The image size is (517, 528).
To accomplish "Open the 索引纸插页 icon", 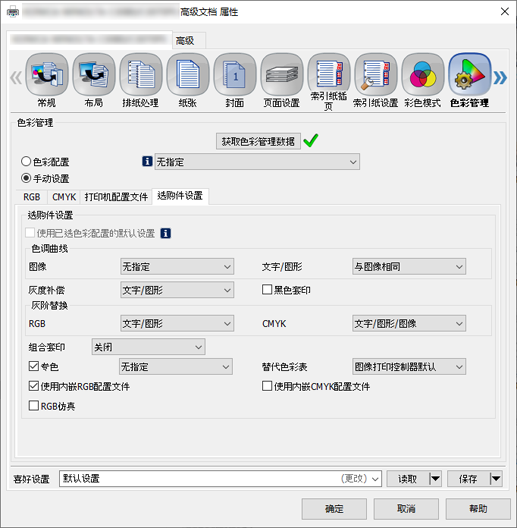I will point(329,74).
